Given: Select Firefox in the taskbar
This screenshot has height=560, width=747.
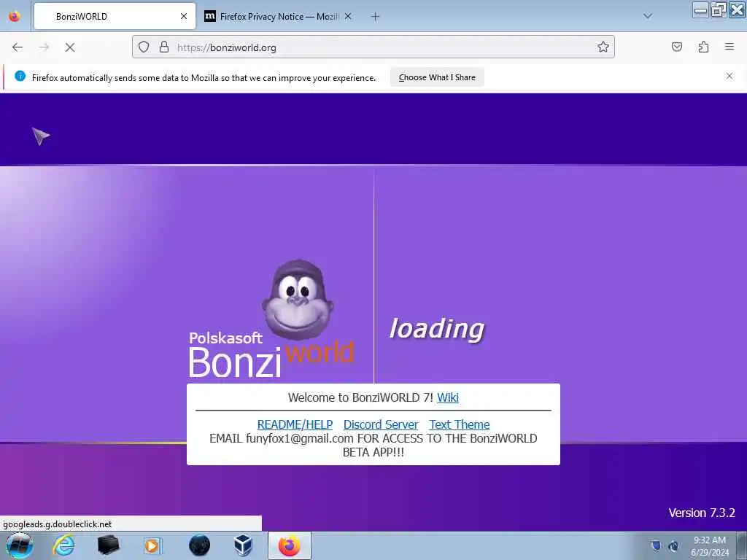Looking at the screenshot, I should tap(289, 545).
